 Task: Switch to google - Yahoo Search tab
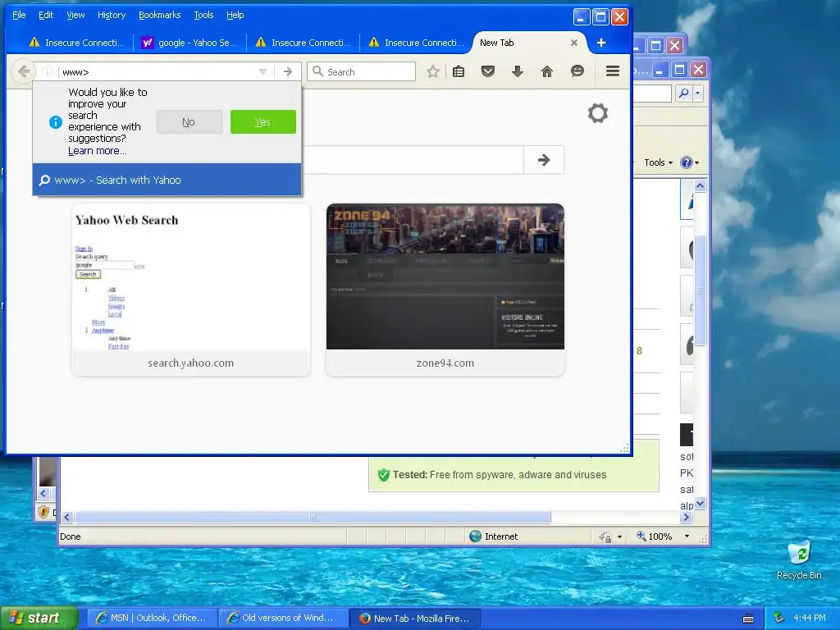click(x=189, y=43)
